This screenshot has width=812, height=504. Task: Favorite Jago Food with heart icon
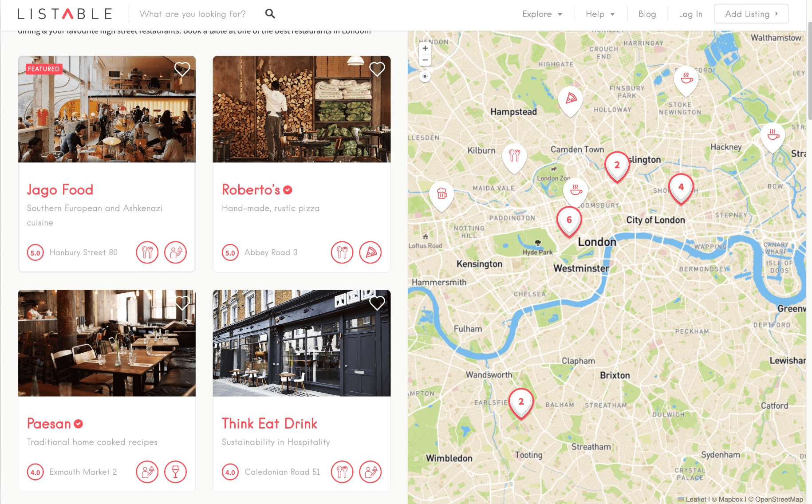coord(182,69)
